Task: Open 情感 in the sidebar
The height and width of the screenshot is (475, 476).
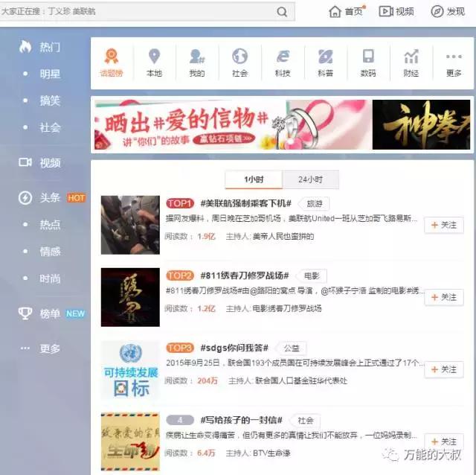Action: 50,252
